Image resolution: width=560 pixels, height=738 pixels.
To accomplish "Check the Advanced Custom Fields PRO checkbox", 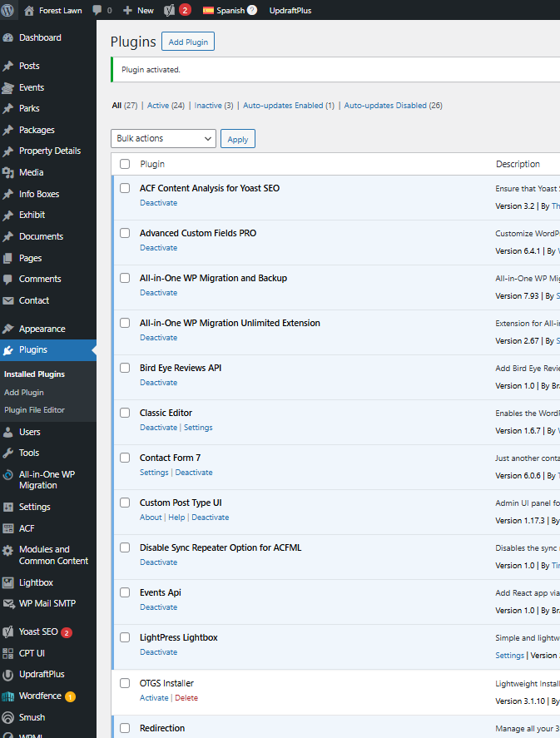I will (x=125, y=233).
